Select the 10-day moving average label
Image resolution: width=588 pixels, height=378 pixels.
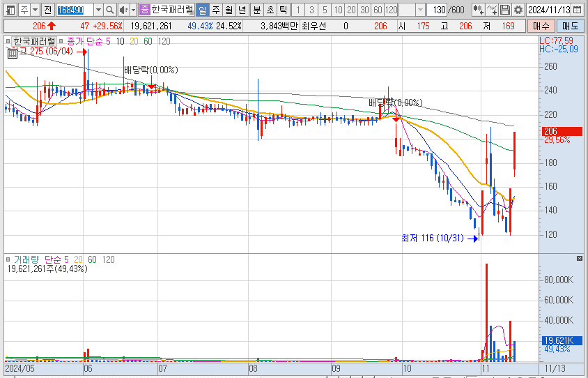click(120, 41)
